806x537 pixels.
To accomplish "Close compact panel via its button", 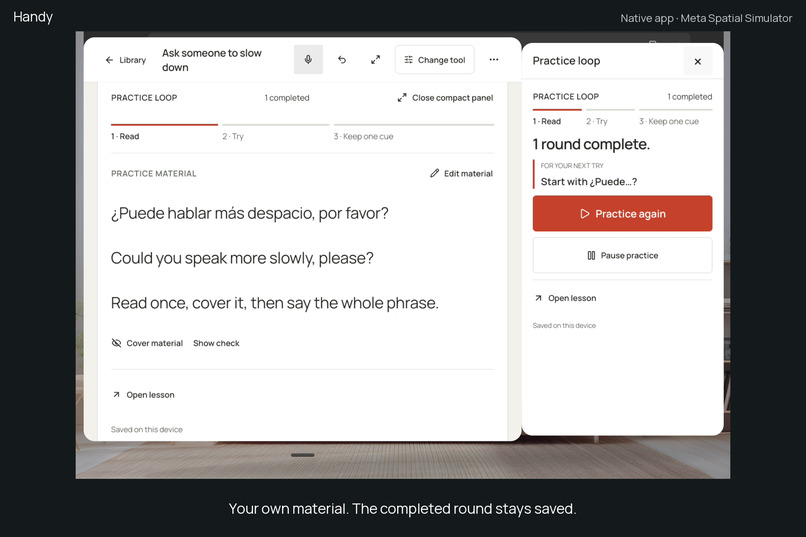I will click(x=445, y=98).
